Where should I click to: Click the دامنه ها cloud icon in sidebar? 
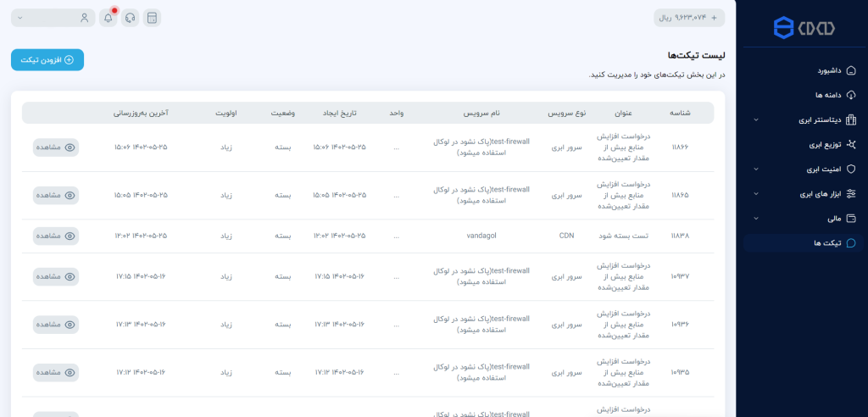[x=851, y=95]
